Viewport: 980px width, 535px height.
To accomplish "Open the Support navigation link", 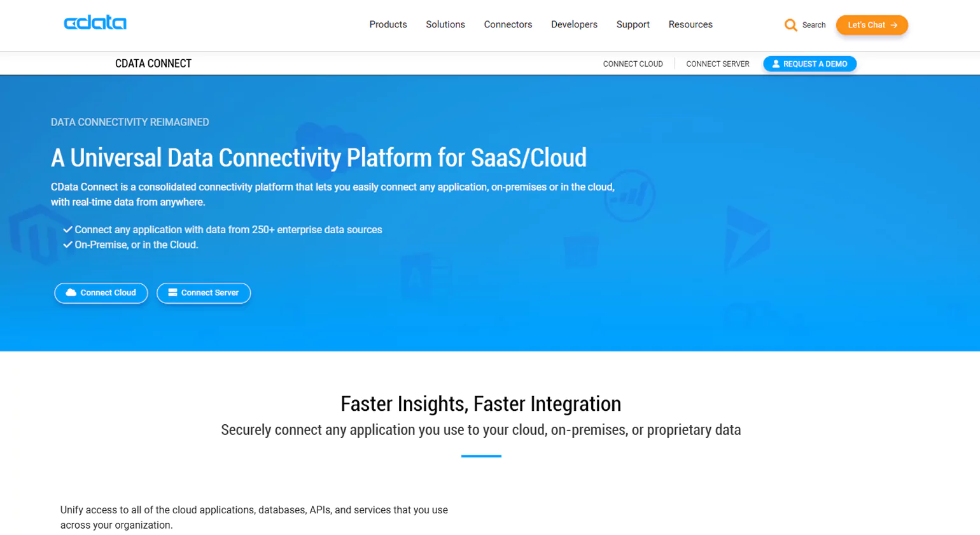I will pos(633,24).
